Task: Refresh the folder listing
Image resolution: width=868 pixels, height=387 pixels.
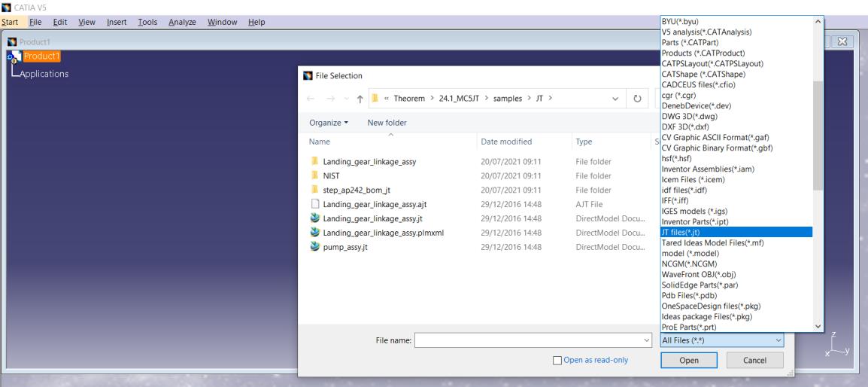Action: pyautogui.click(x=637, y=99)
